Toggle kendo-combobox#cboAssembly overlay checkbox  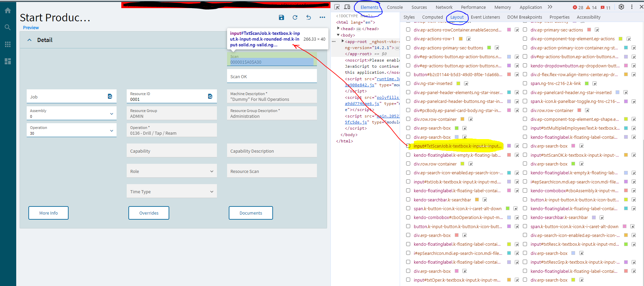tap(525, 191)
